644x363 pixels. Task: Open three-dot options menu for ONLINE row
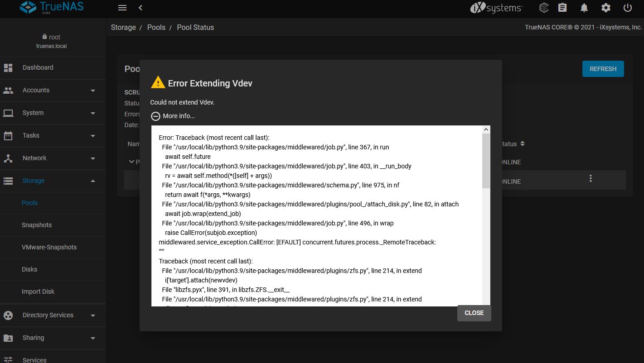(591, 179)
